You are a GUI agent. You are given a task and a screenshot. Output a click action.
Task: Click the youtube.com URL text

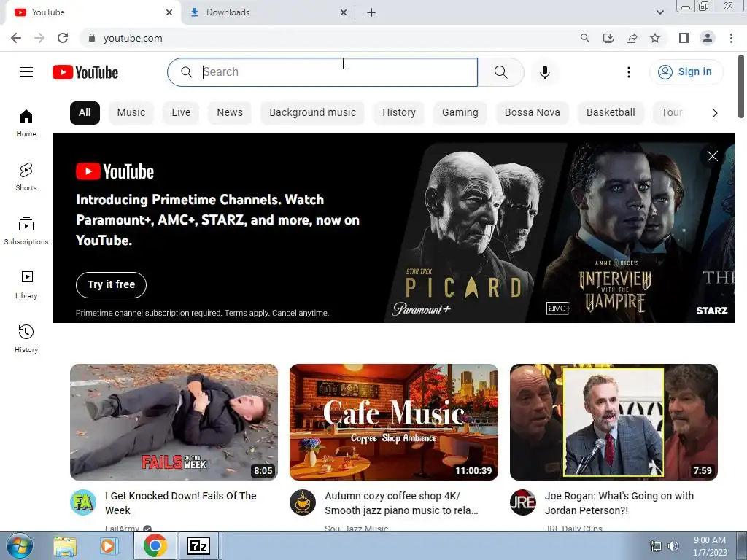[133, 38]
